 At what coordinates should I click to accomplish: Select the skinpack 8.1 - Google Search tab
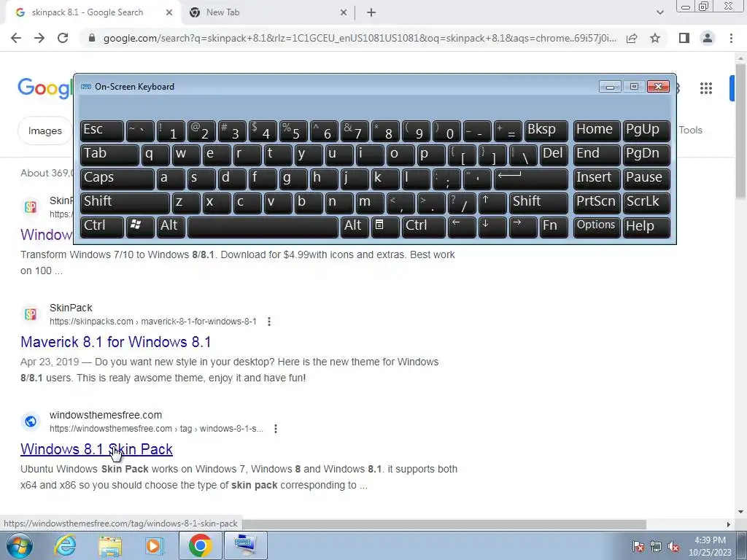click(93, 13)
